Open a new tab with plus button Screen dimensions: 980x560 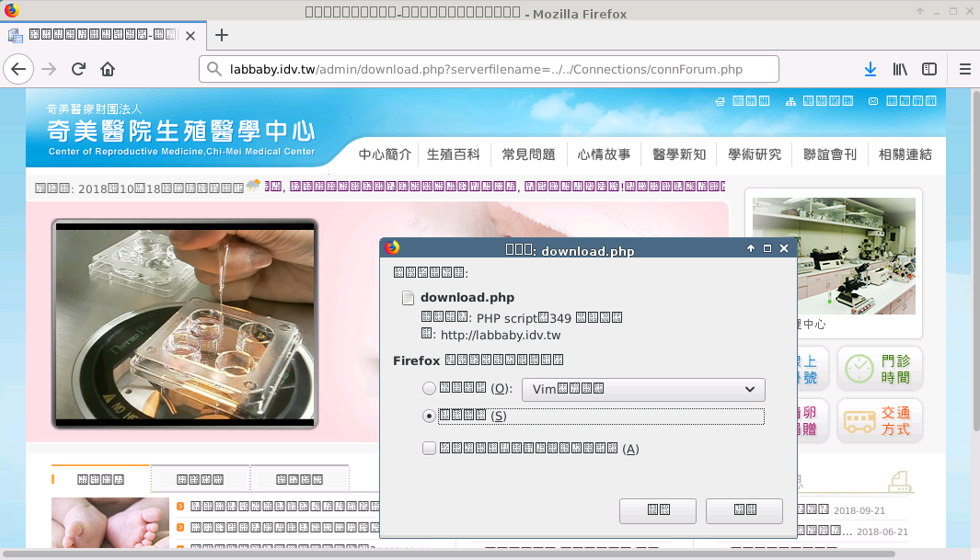pos(221,35)
